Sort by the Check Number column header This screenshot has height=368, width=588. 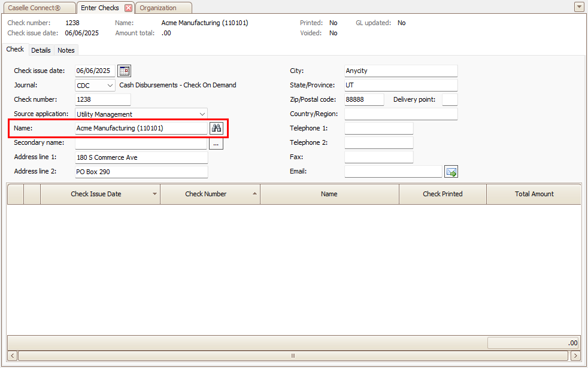coord(205,194)
